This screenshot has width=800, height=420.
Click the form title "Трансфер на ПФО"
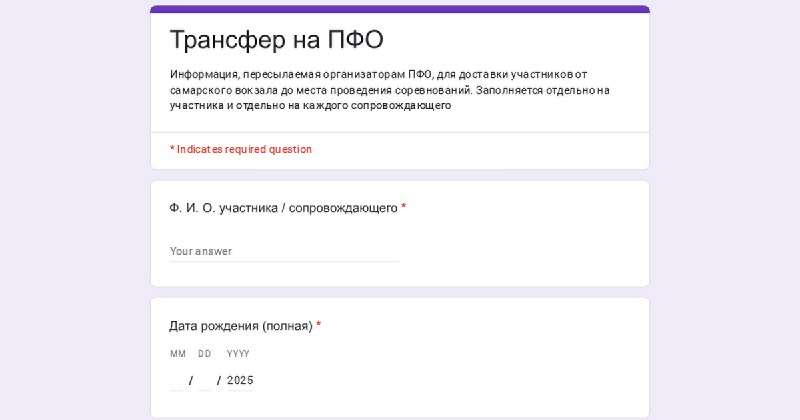pyautogui.click(x=276, y=40)
